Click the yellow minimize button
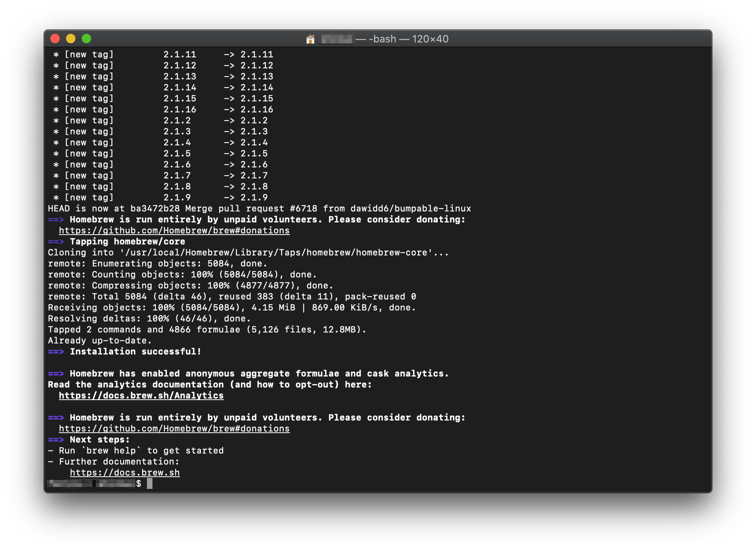The height and width of the screenshot is (551, 756). (71, 39)
